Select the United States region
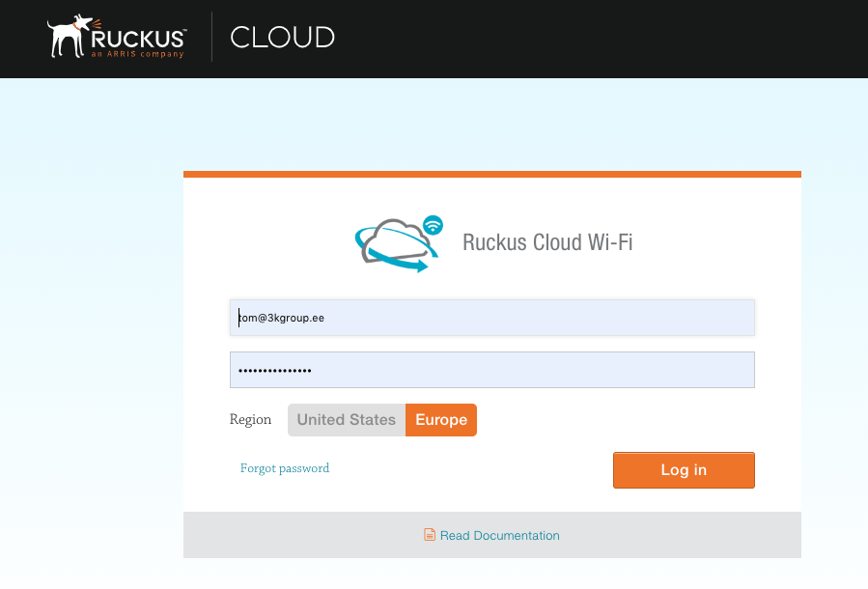Screen dimensions: 868x589 click(x=346, y=420)
